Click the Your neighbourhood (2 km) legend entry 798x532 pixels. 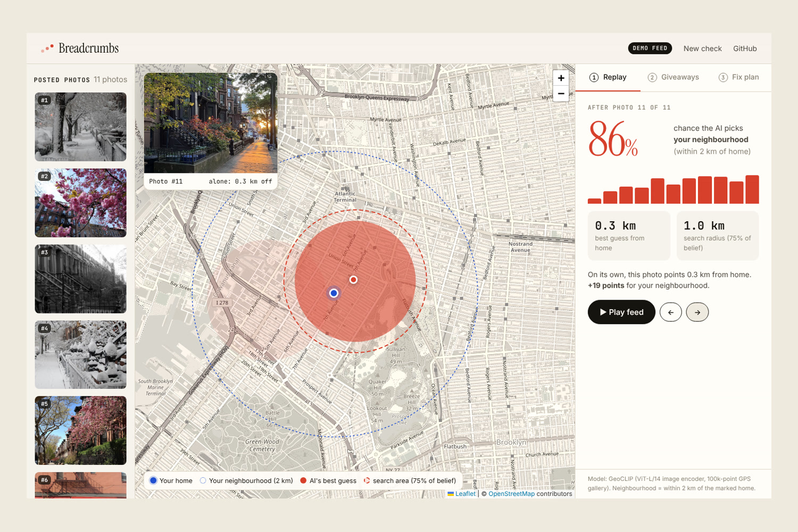click(x=246, y=480)
